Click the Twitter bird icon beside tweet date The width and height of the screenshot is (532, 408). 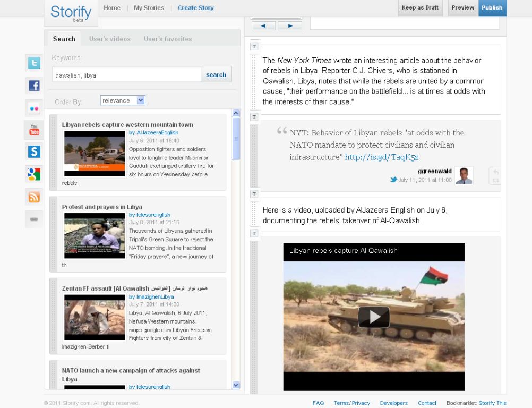(x=393, y=180)
